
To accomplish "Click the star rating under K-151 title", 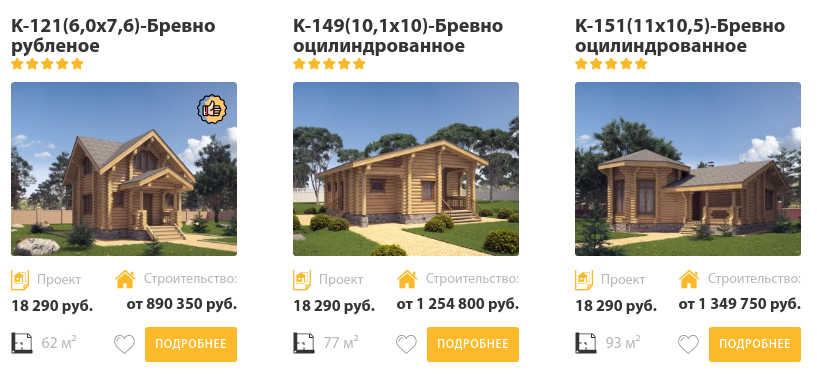I will [x=611, y=64].
